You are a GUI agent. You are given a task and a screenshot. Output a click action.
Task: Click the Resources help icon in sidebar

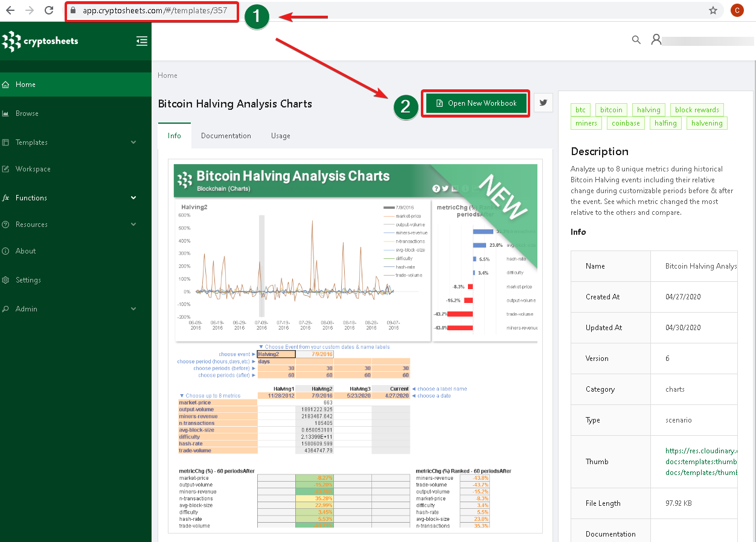point(6,225)
